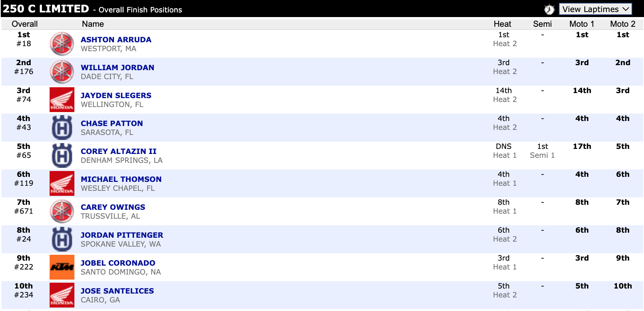Click the Heat column header

point(502,24)
